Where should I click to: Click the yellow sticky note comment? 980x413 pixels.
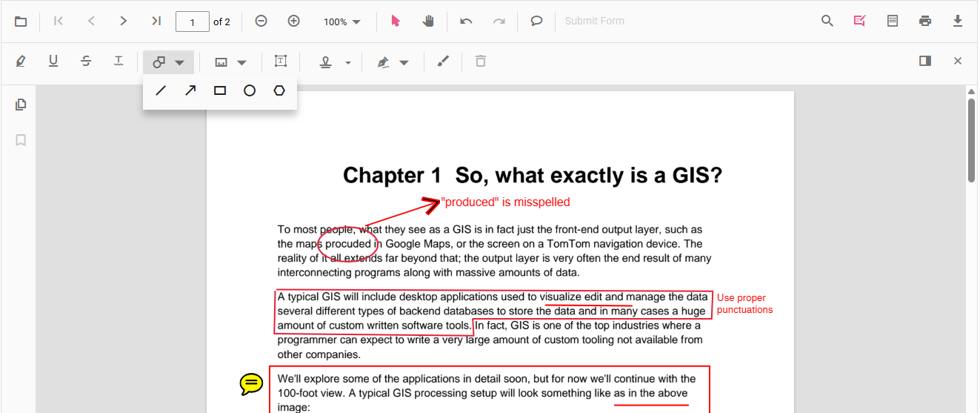tap(251, 383)
